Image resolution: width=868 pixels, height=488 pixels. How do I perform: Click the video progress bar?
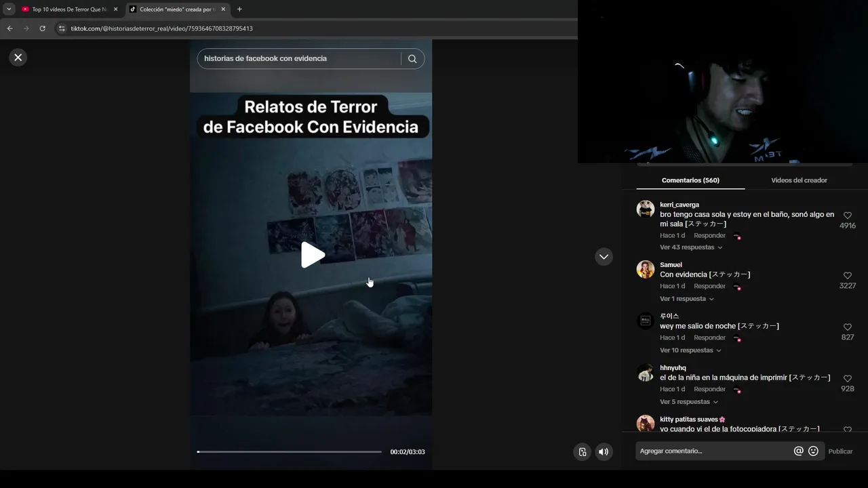click(x=290, y=451)
